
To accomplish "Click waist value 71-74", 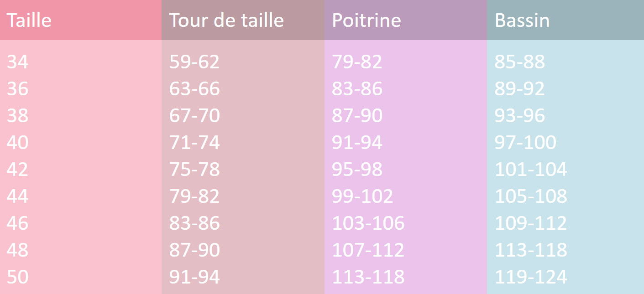I will [x=194, y=143].
